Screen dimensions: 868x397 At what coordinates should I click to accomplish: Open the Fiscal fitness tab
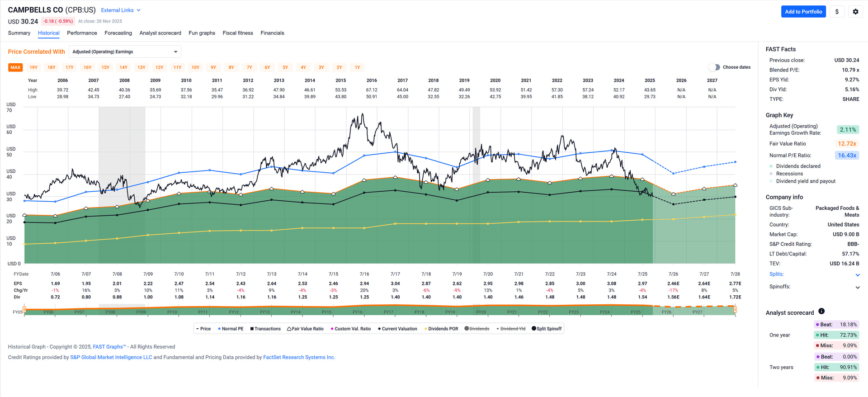tap(238, 33)
